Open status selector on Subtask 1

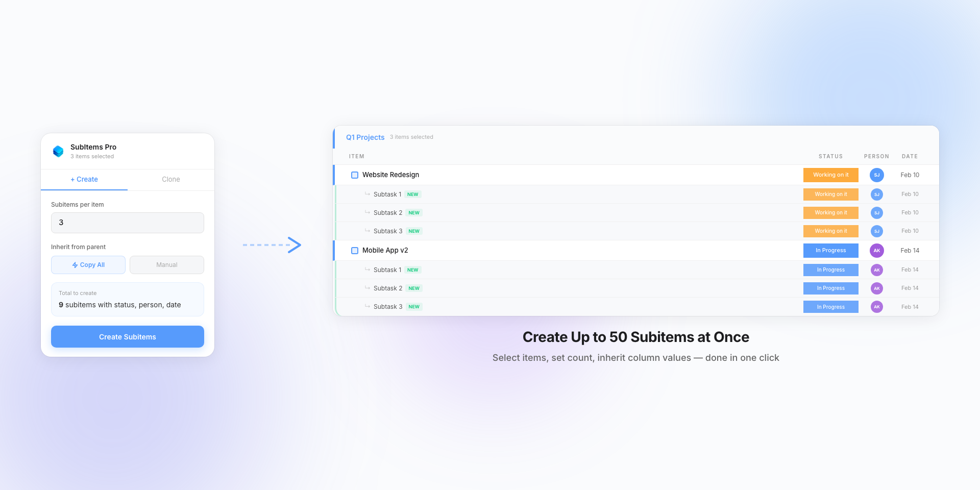[x=830, y=194]
